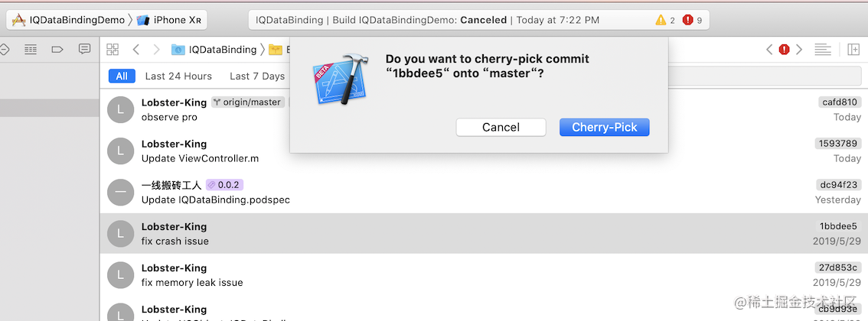The height and width of the screenshot is (321, 868).
Task: Open the related items grid icon
Action: tap(113, 50)
